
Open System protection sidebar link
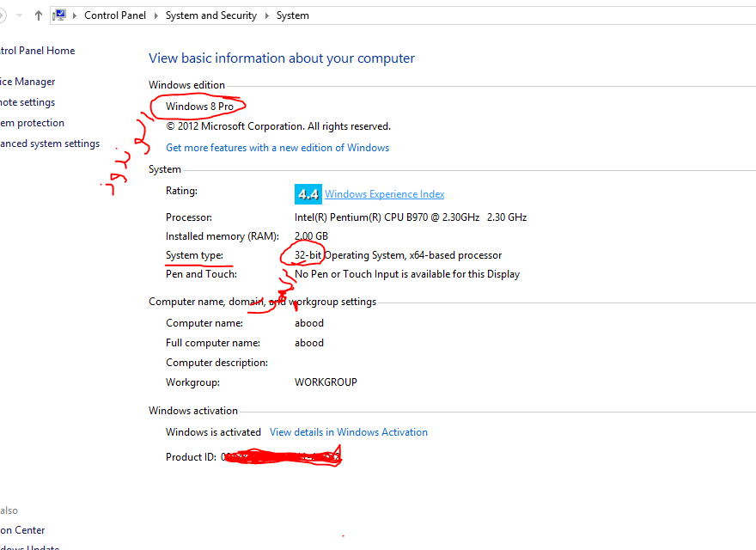pos(32,123)
